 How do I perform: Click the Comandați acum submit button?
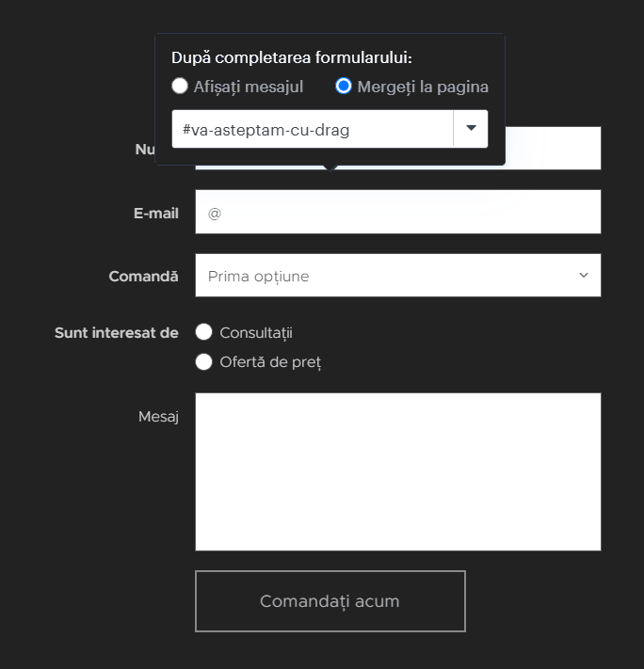[x=330, y=601]
